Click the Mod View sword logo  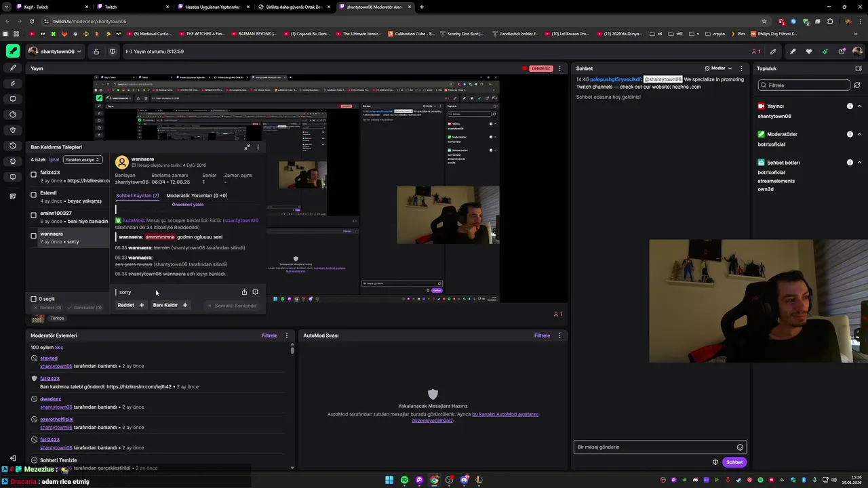(x=12, y=51)
